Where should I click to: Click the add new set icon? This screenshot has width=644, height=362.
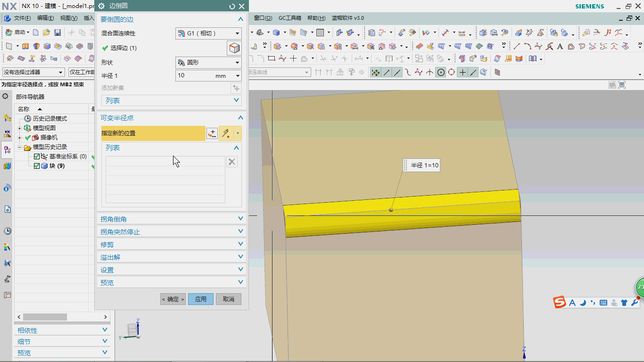pyautogui.click(x=236, y=88)
